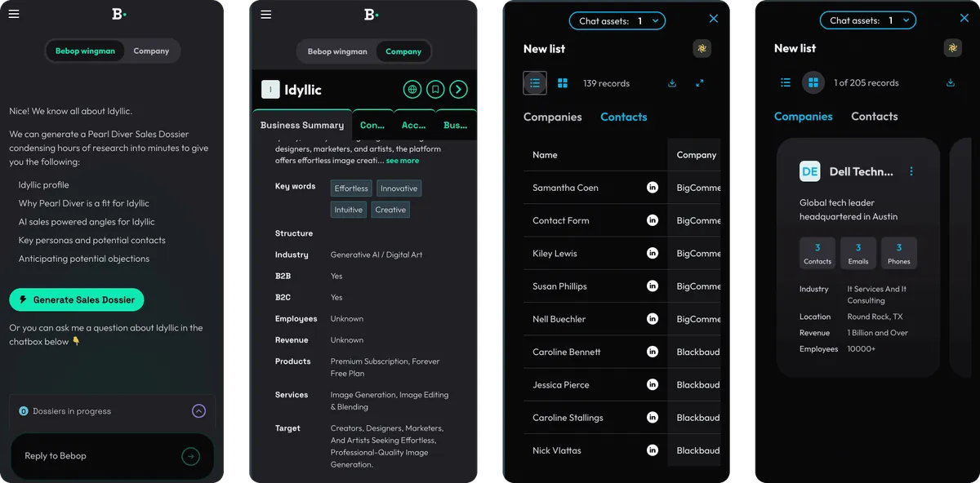Click Innovative keyword tag
The width and height of the screenshot is (980, 483).
(x=399, y=188)
